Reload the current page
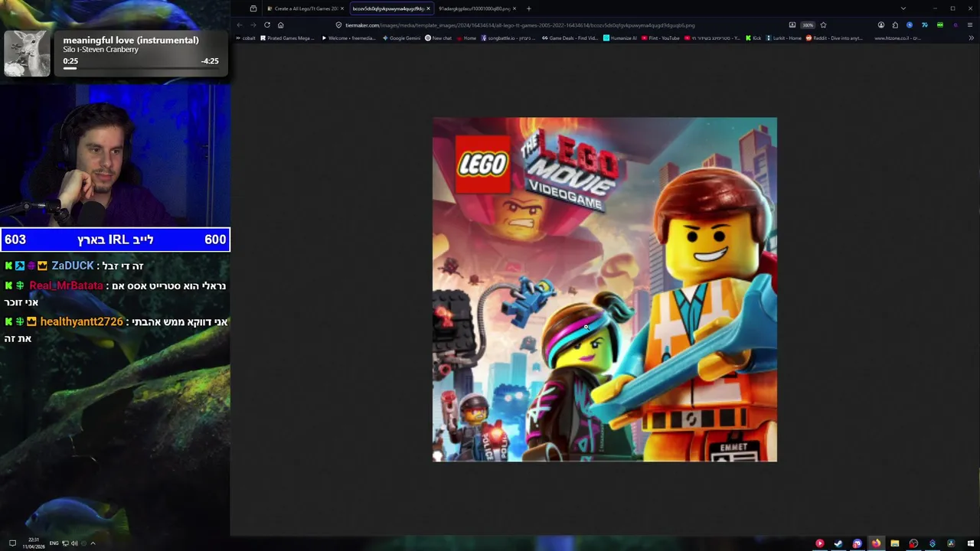 [266, 24]
